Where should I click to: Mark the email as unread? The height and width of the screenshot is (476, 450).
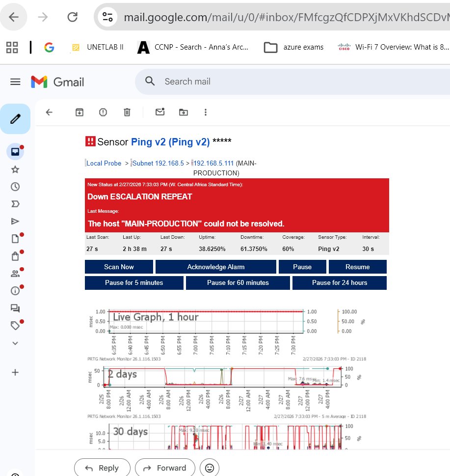click(160, 112)
